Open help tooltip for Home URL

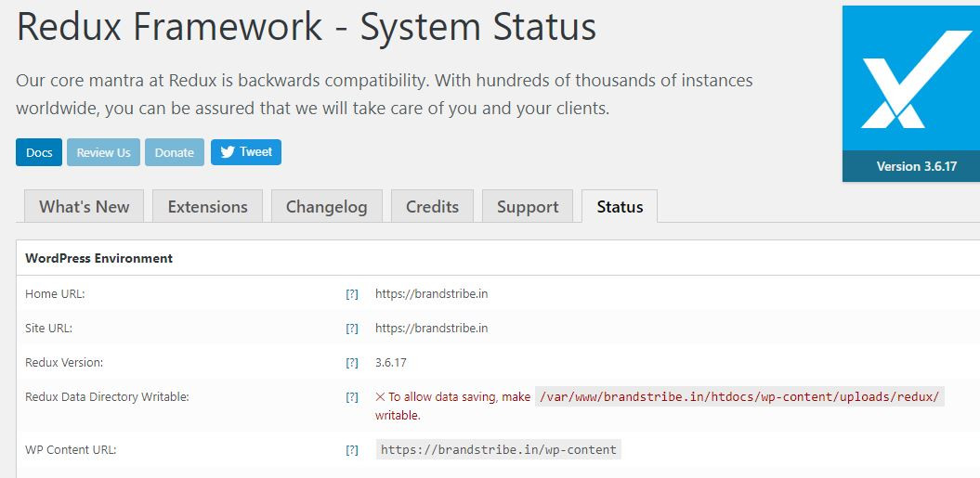point(352,293)
